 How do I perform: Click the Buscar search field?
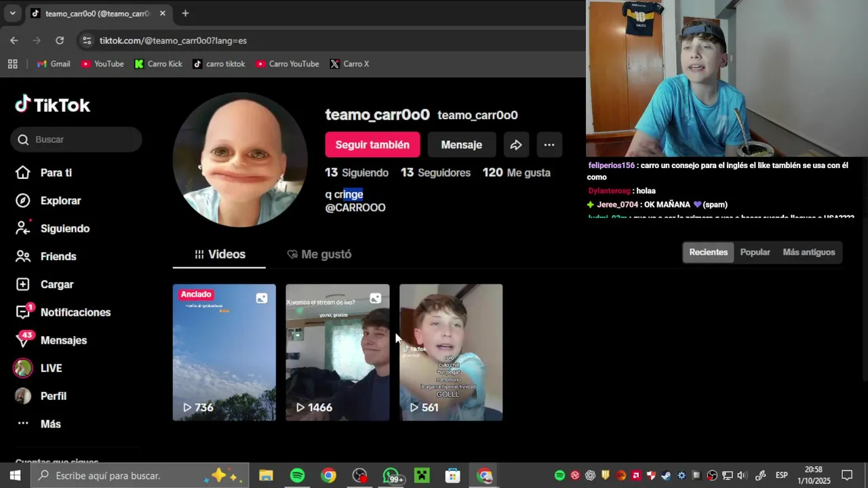(76, 139)
